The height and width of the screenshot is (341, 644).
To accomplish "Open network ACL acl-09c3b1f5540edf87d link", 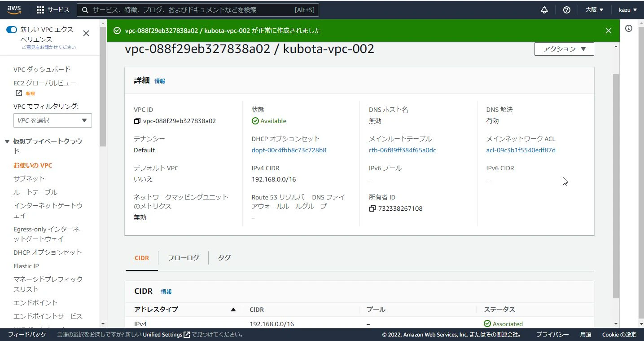I will tap(521, 150).
